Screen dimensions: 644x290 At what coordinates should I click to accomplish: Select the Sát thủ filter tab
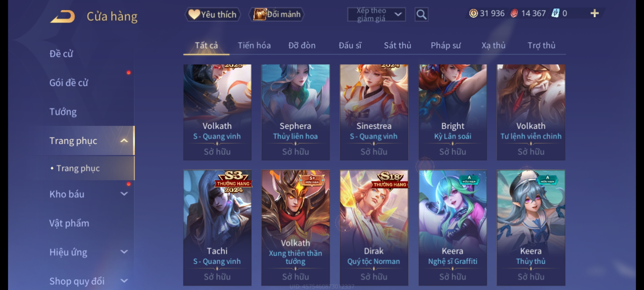(397, 45)
